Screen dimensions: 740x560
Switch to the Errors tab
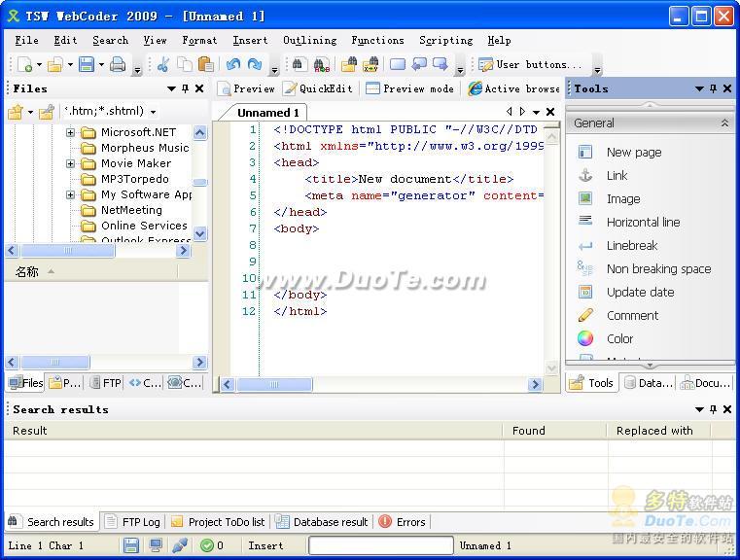(x=403, y=522)
